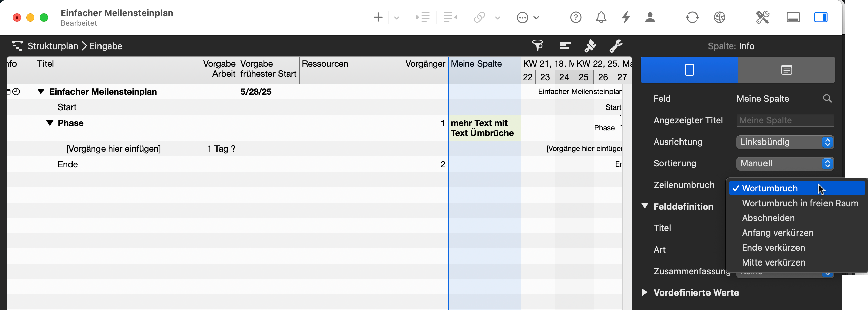Image resolution: width=868 pixels, height=310 pixels.
Task: Select the Vorgänge hier einfügen task title
Action: coord(113,149)
